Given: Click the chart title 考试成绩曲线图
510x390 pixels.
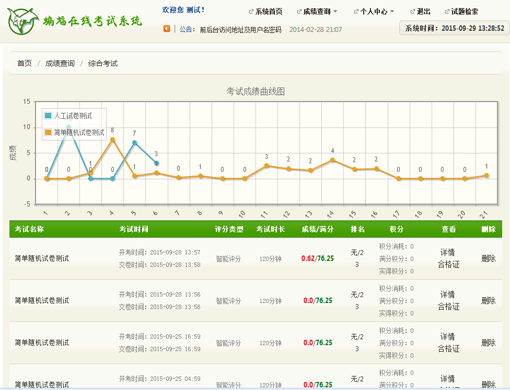Looking at the screenshot, I should (256, 91).
